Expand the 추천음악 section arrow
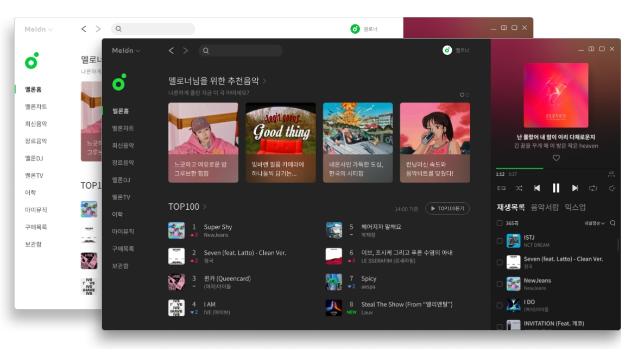The image size is (644, 349). pyautogui.click(x=264, y=81)
